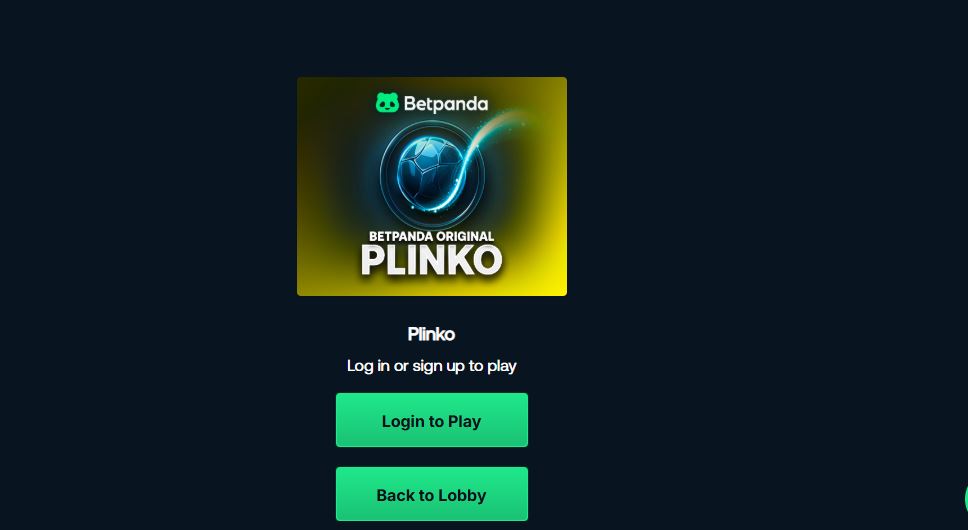Click the word Lobby on green button
Image resolution: width=968 pixels, height=530 pixels.
click(x=462, y=495)
